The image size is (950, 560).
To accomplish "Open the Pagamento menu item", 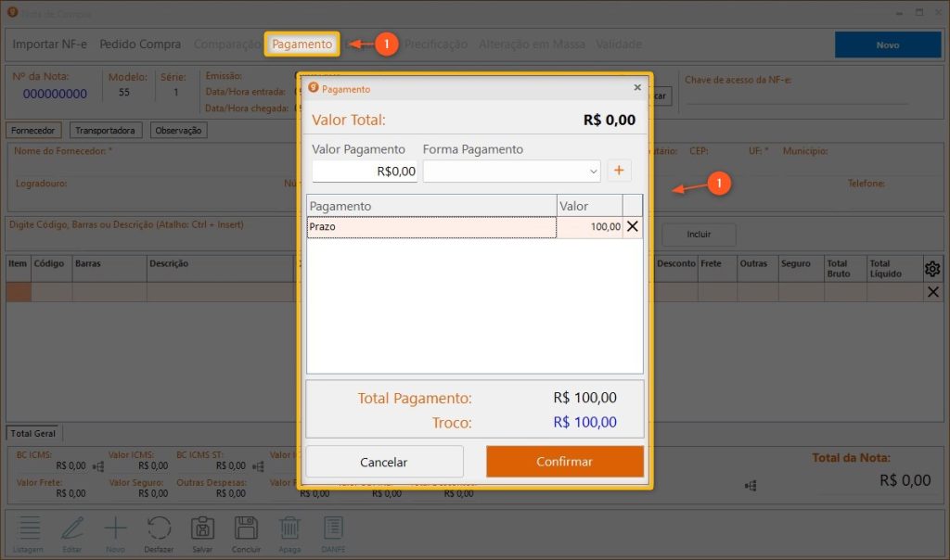I will [302, 45].
